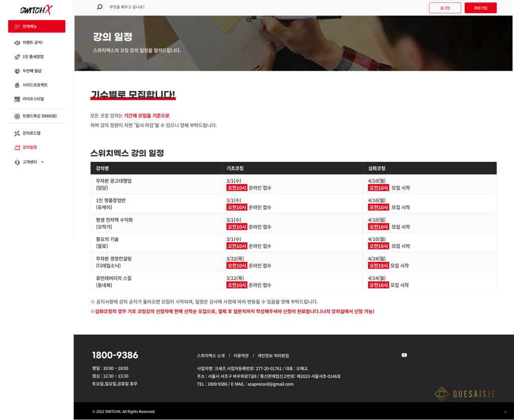Screen dimensions: 514x420
Task: Open 라이프스타일 menu item
Action: click(33, 99)
